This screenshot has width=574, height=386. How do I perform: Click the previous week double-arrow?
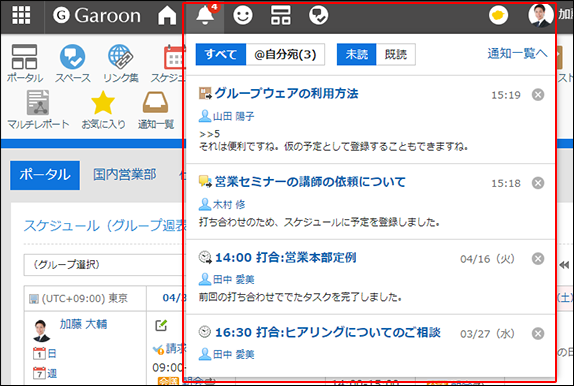point(564,265)
